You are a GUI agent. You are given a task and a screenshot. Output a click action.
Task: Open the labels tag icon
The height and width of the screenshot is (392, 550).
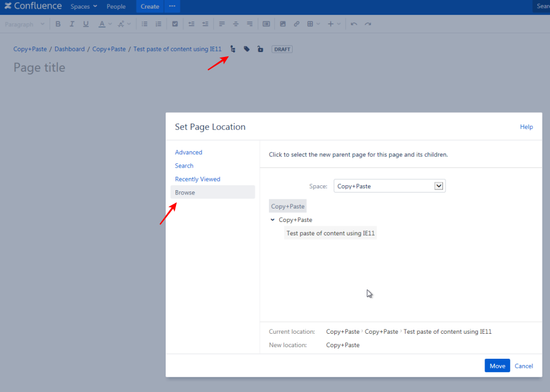coord(247,49)
